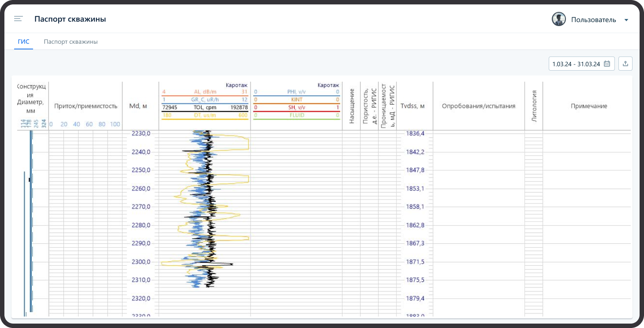This screenshot has width=644, height=328.
Task: Select the PHI, v/v curve legend
Action: 296,92
